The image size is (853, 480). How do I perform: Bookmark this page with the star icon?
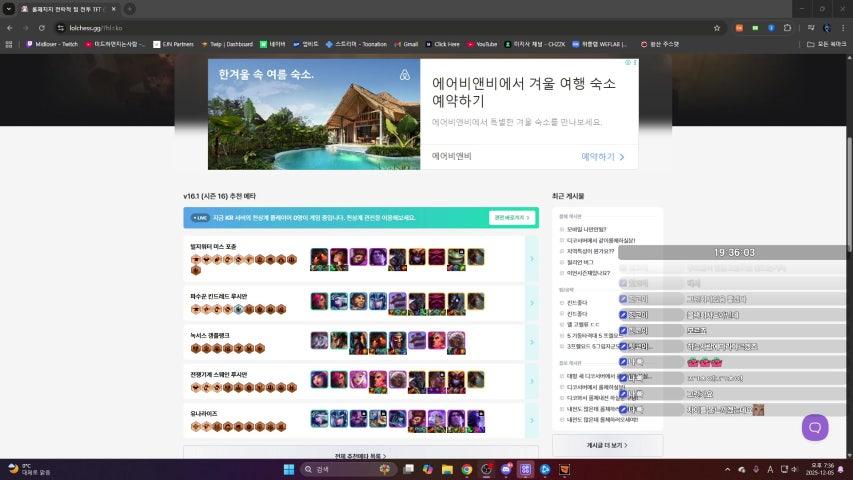click(x=717, y=28)
